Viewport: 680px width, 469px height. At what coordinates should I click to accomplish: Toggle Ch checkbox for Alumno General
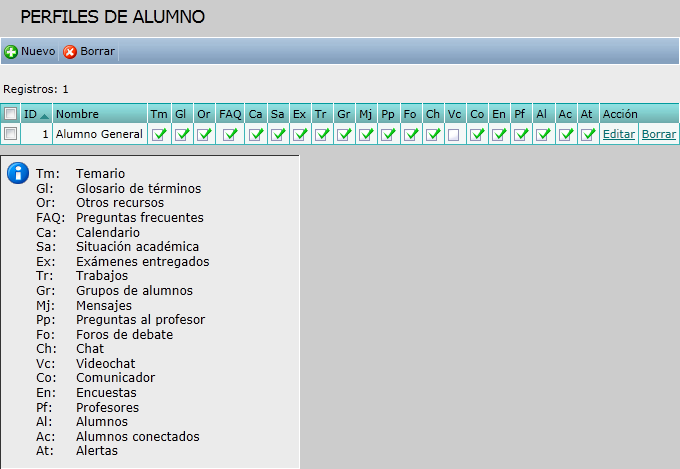click(433, 134)
